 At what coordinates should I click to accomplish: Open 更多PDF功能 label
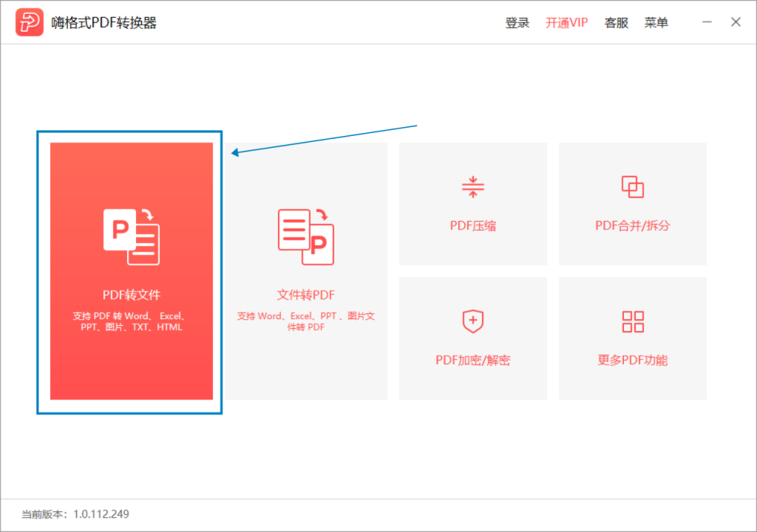click(x=633, y=360)
